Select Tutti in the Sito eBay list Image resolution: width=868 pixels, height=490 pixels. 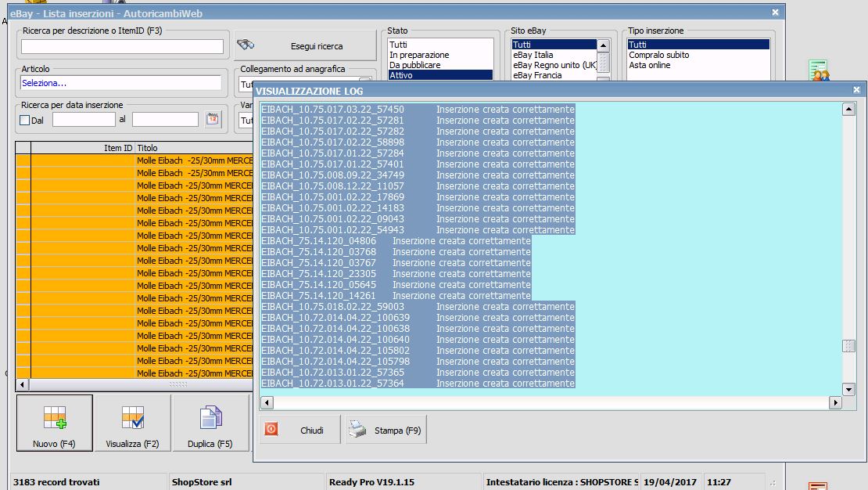[554, 45]
